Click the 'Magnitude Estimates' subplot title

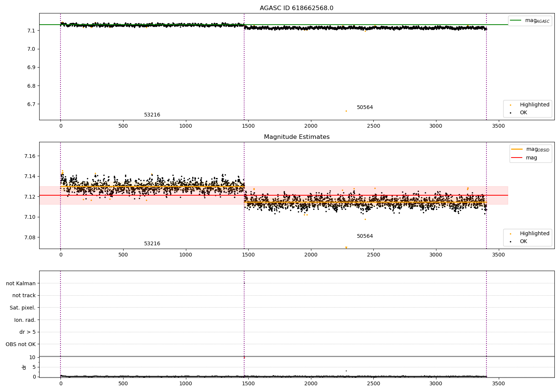tap(296, 137)
